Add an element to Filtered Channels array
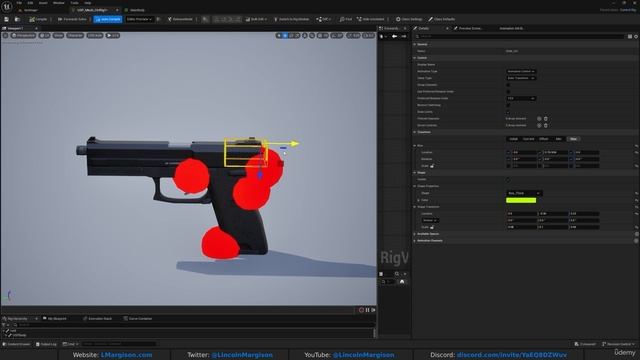The width and height of the screenshot is (640, 360). pyautogui.click(x=539, y=119)
